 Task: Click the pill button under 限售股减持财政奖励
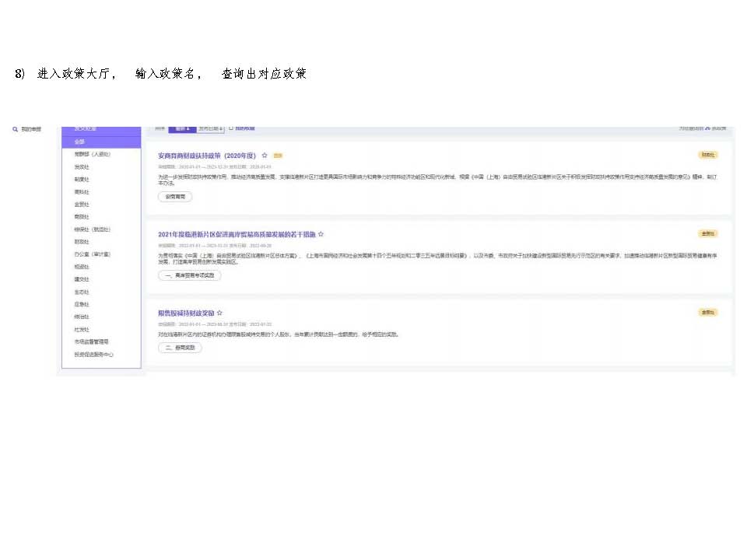tap(180, 348)
